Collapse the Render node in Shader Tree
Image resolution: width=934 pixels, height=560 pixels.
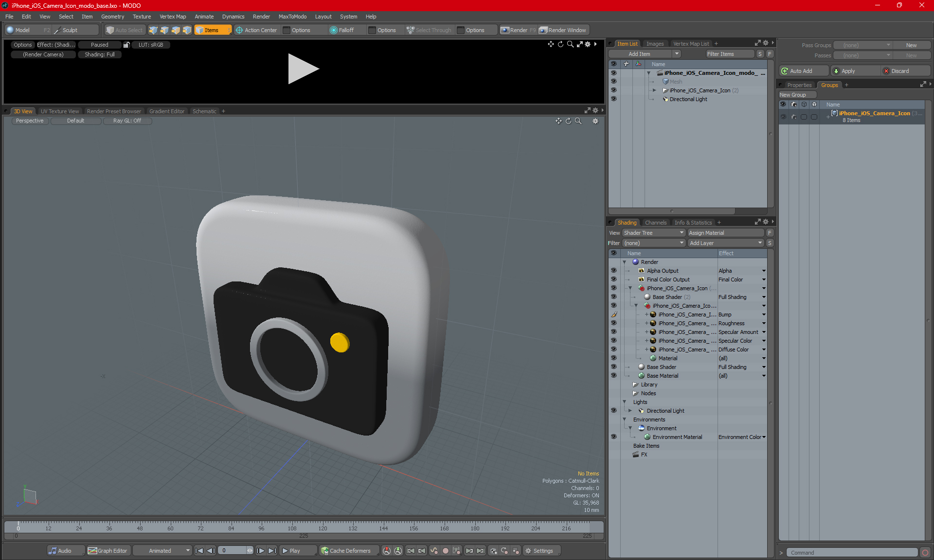pos(625,262)
